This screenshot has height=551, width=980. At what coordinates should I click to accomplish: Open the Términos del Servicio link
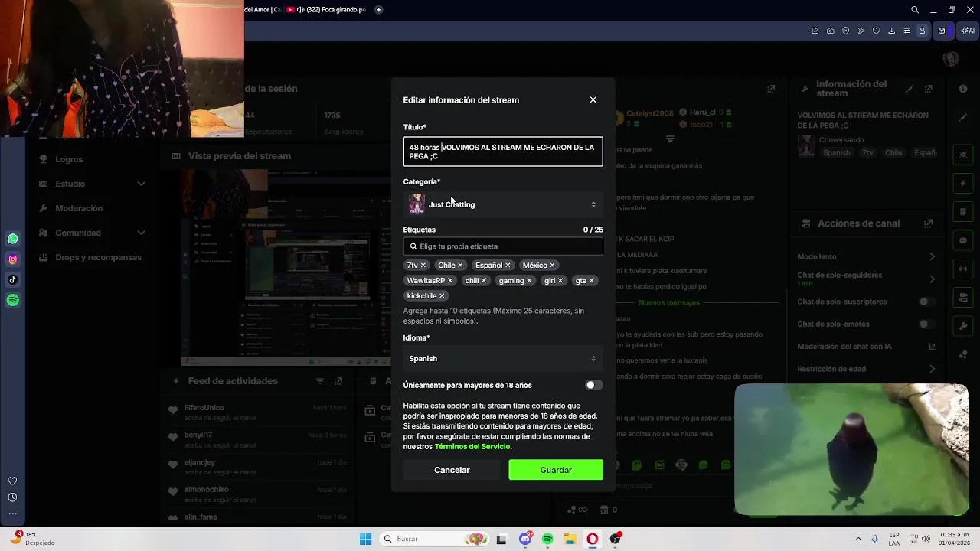[x=472, y=446]
